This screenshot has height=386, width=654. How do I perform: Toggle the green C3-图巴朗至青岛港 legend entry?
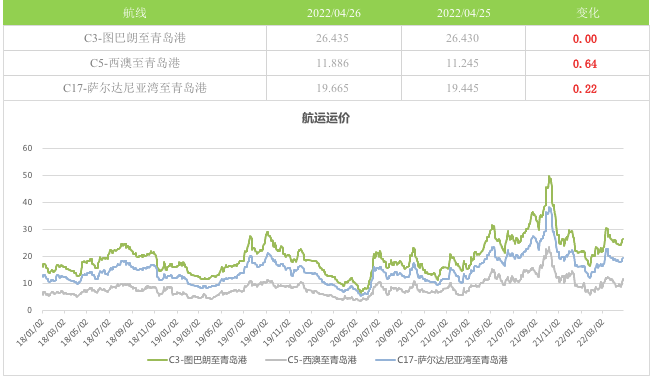click(197, 360)
